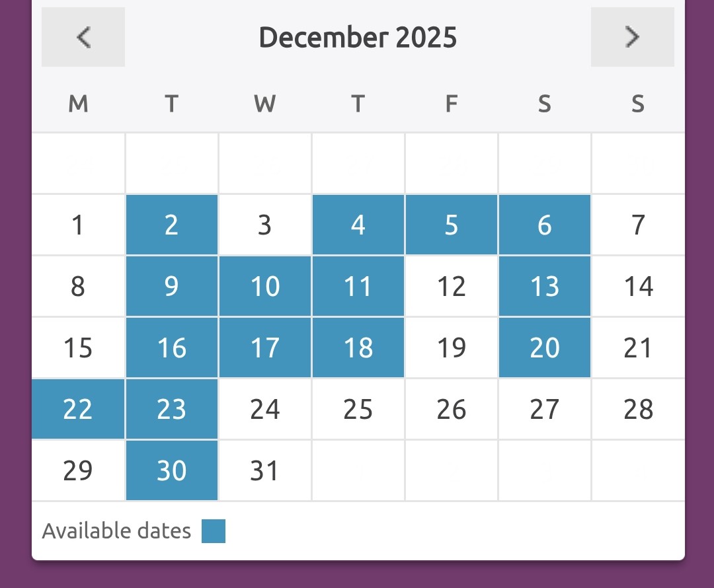This screenshot has height=588, width=714.
Task: Advance to the next month
Action: [x=632, y=37]
